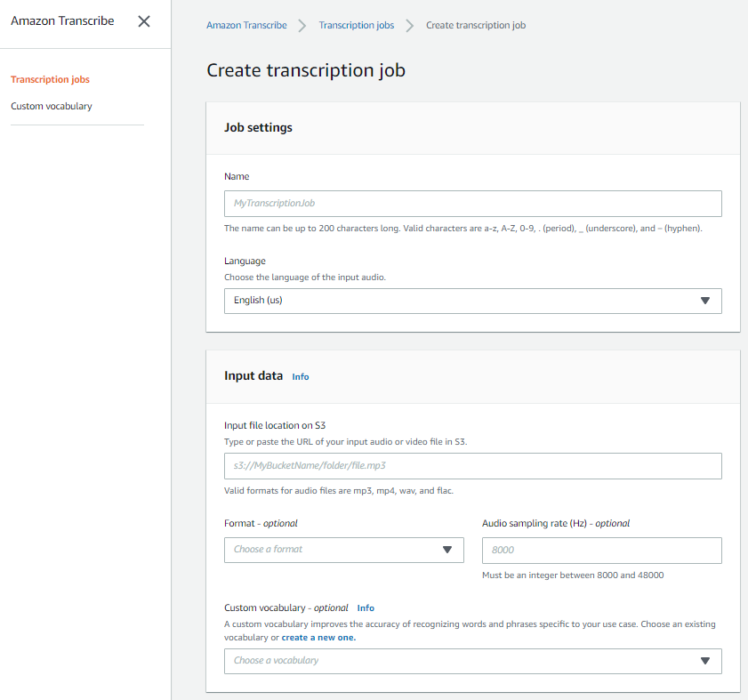The height and width of the screenshot is (700, 748).
Task: Click the Amazon Transcribe sidebar title
Action: click(62, 21)
